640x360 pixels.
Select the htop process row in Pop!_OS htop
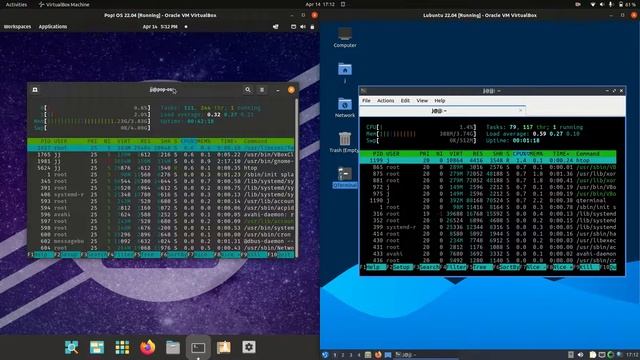pos(160,168)
